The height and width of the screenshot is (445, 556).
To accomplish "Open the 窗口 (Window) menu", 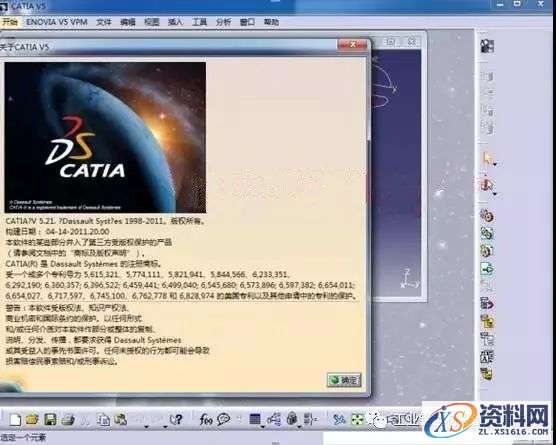I will coord(247,22).
